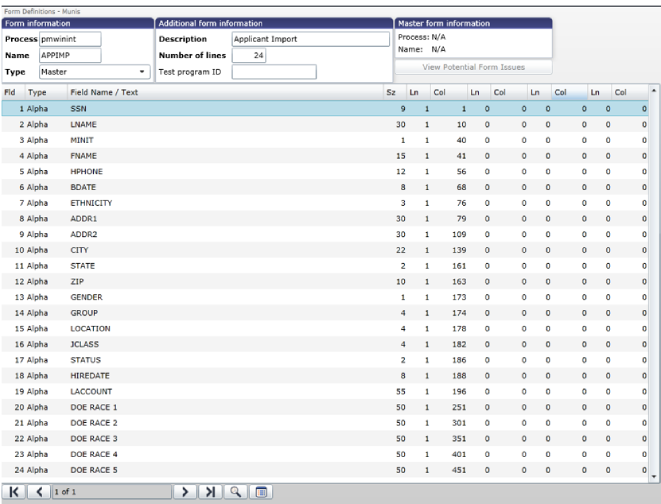The width and height of the screenshot is (661, 504).
Task: Select the GENDER field row
Action: coord(325,298)
